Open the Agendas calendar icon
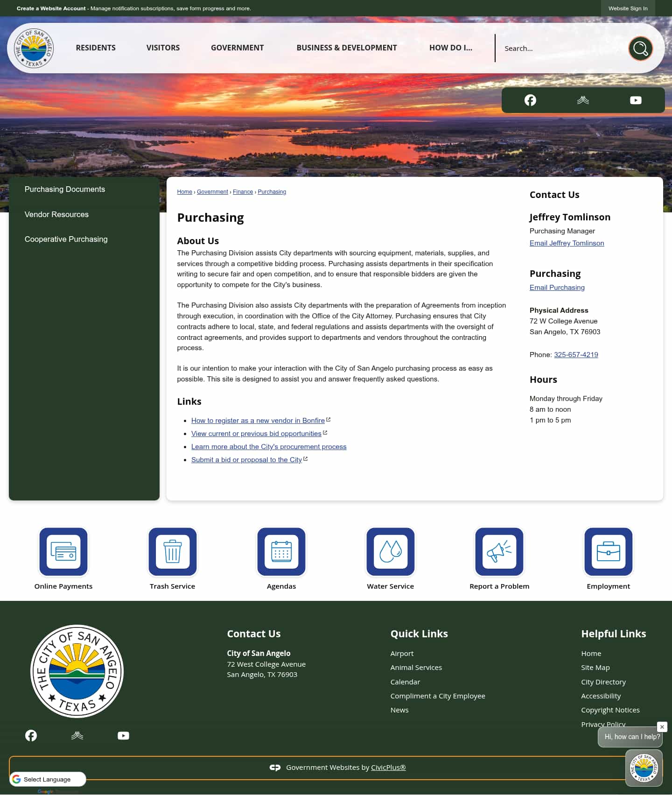Screen dimensions: 672x796 tap(281, 551)
